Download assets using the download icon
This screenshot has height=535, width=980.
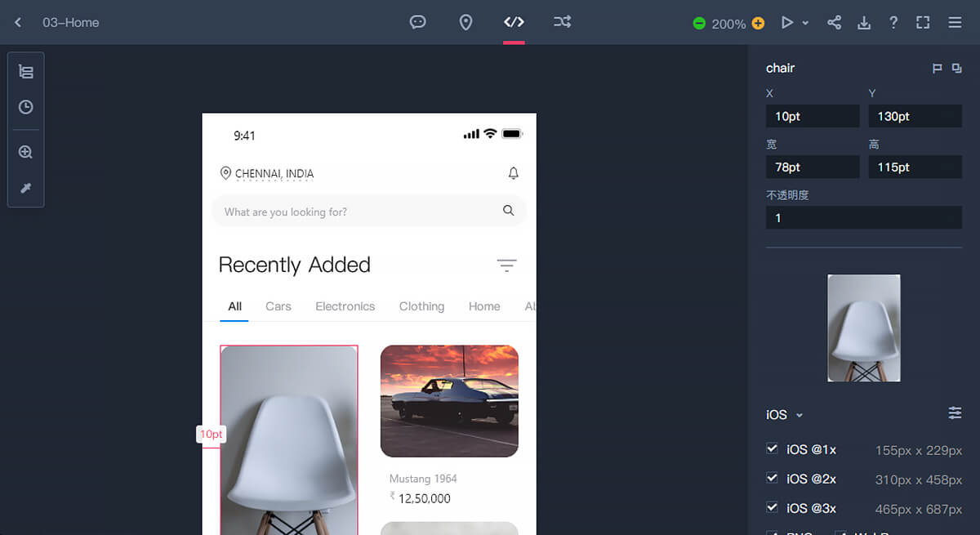click(864, 23)
